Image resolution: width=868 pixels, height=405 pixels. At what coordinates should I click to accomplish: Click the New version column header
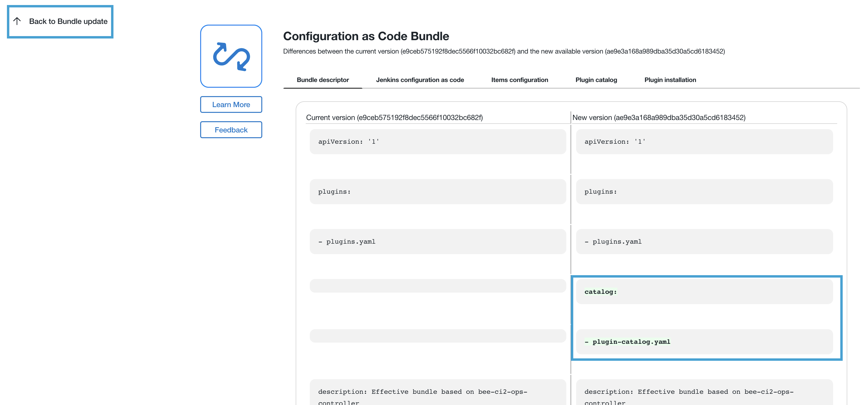[x=659, y=117]
